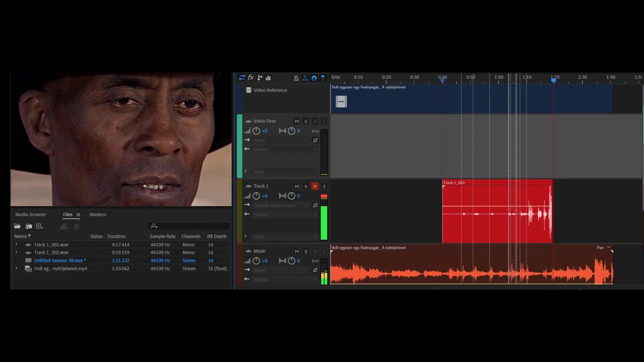Switch to the Files tab
This screenshot has height=362, width=644.
(x=67, y=214)
